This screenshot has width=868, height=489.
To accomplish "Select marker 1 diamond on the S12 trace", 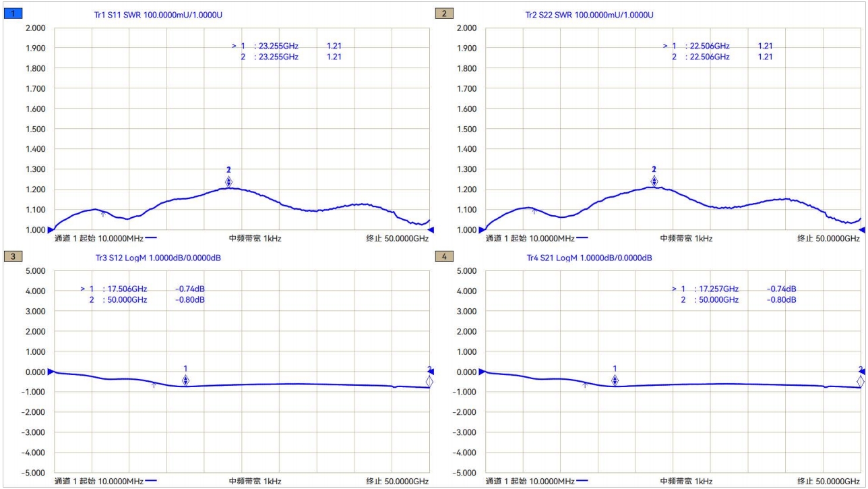I will tap(186, 380).
